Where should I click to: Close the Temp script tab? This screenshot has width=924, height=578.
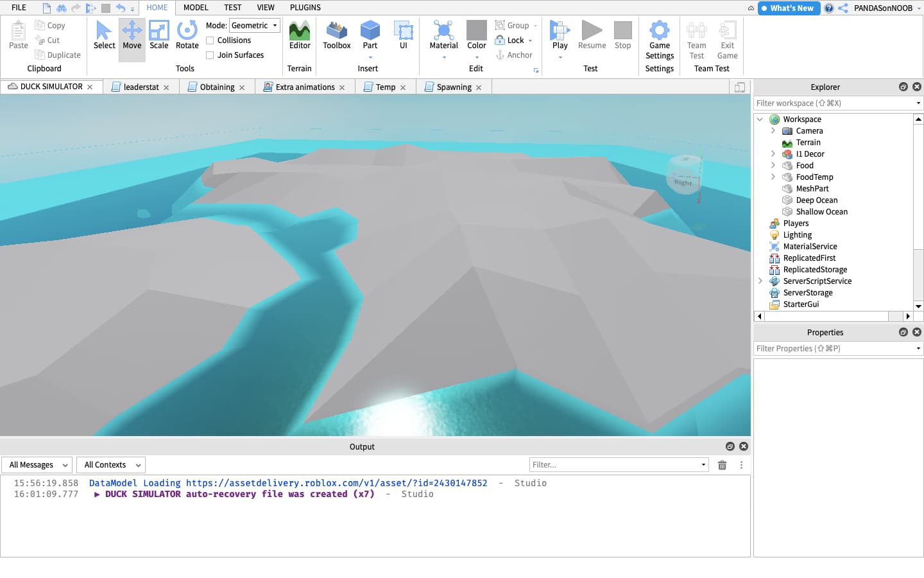click(x=403, y=87)
